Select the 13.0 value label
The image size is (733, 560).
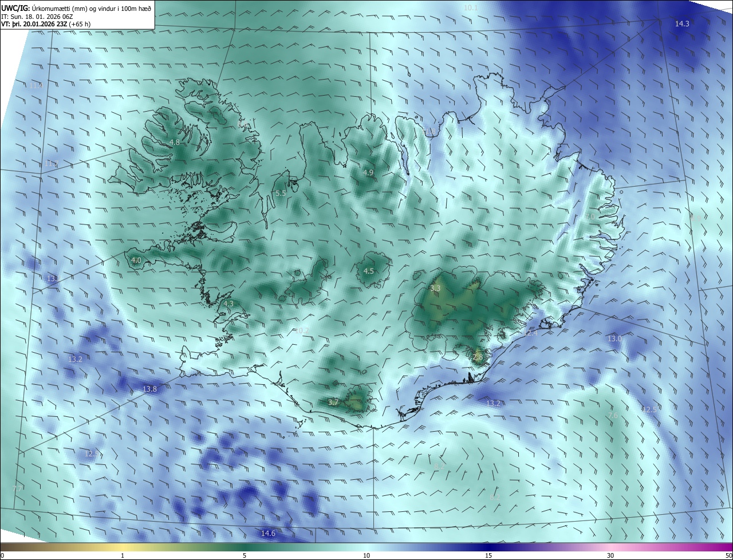(614, 339)
